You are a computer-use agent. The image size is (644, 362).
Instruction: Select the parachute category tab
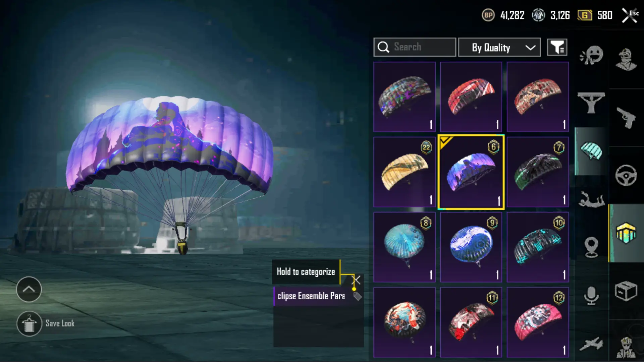pos(591,151)
